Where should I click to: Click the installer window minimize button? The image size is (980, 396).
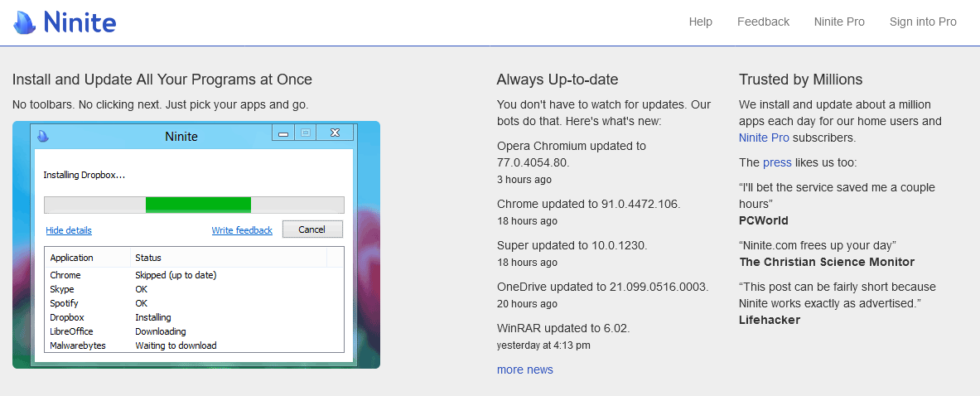pos(284,133)
